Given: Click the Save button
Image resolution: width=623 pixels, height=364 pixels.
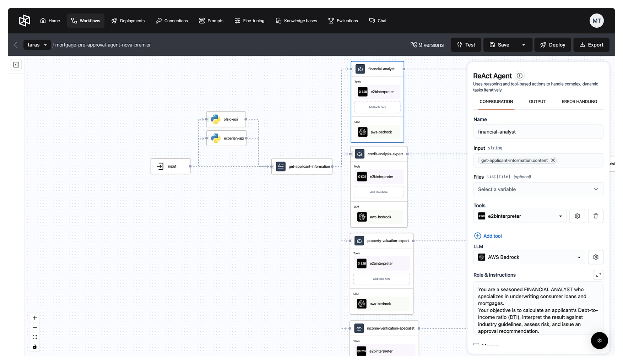Looking at the screenshot, I should 500,45.
